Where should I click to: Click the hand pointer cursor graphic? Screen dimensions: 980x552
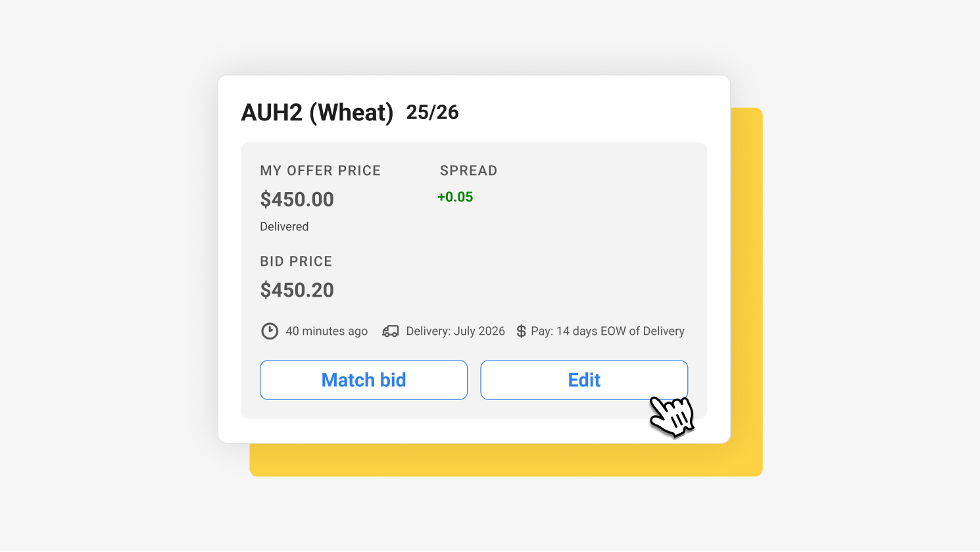click(x=672, y=416)
